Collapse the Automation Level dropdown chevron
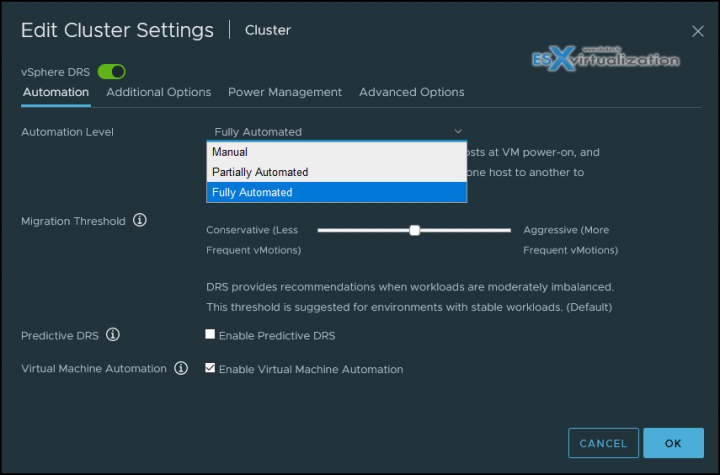Screen dimensions: 720x475 [x=458, y=131]
